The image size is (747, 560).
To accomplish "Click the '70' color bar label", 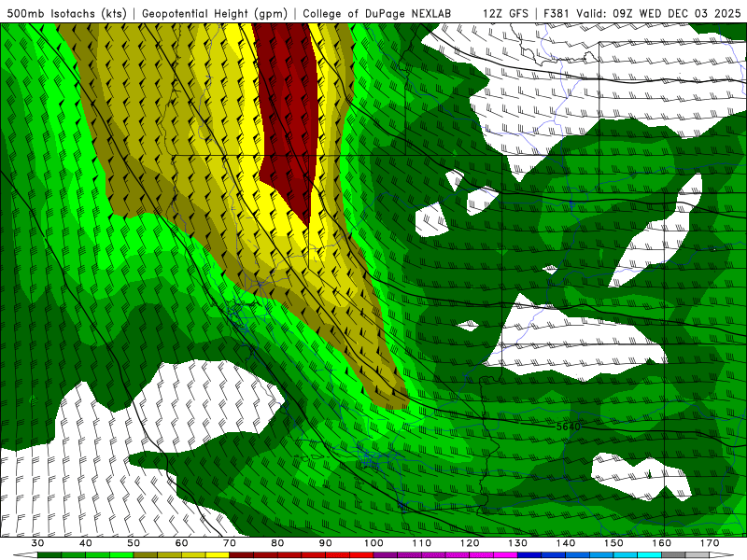I will (x=230, y=543).
